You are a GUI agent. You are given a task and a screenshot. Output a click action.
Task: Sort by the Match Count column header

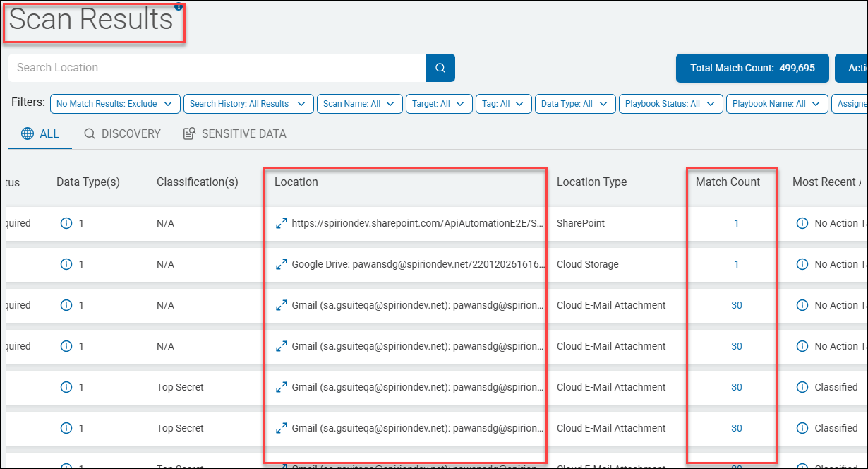point(728,182)
